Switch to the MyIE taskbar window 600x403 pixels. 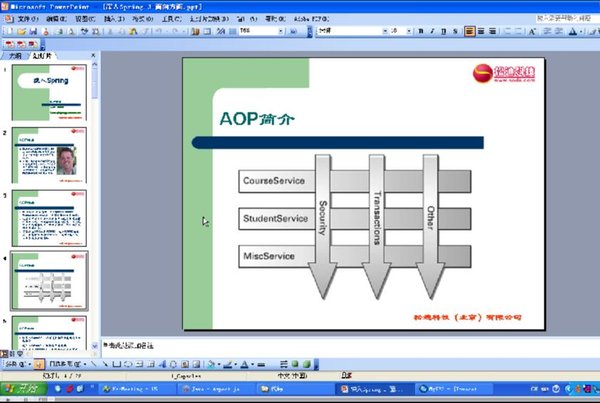click(x=453, y=389)
